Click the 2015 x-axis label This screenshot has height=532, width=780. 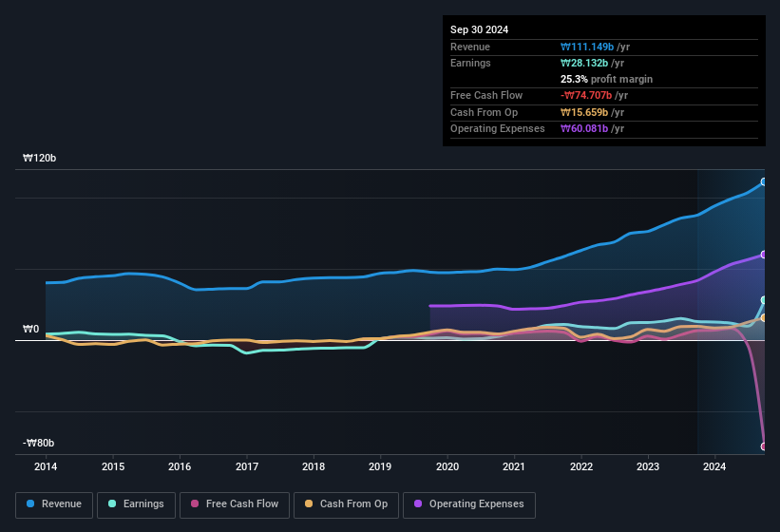pyautogui.click(x=113, y=466)
